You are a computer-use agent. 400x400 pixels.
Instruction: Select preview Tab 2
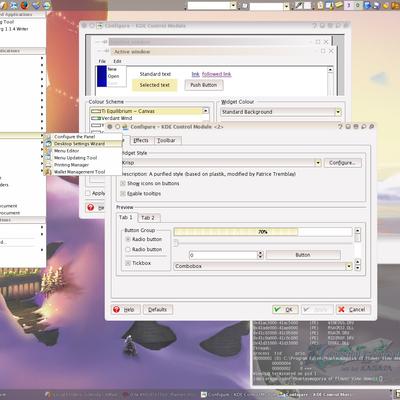(148, 218)
